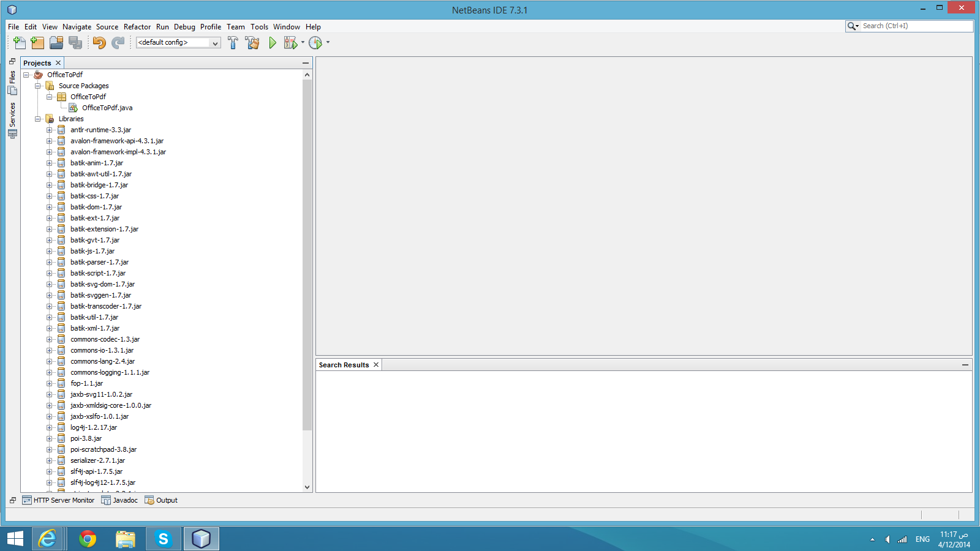Open the Help menu
The height and width of the screenshot is (551, 980).
(x=313, y=27)
